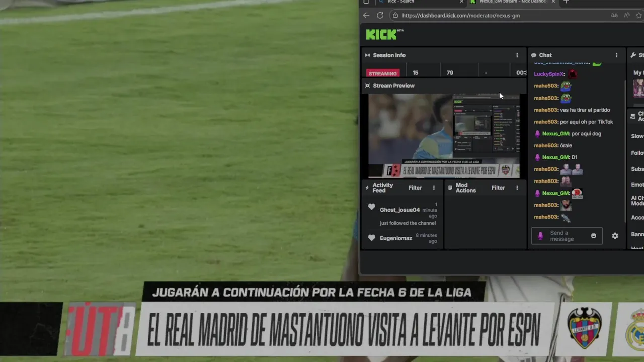Go back using browser back arrow
This screenshot has height=362, width=644.
366,15
